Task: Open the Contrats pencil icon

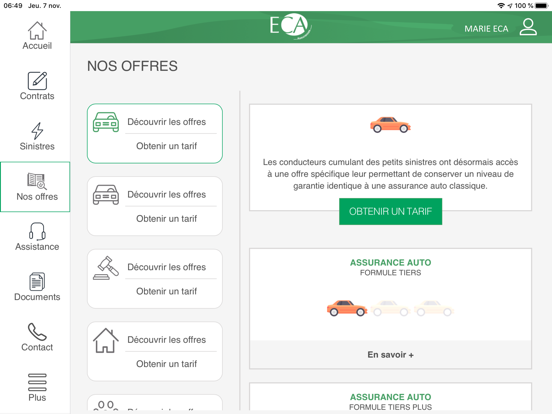Action: coord(37,81)
